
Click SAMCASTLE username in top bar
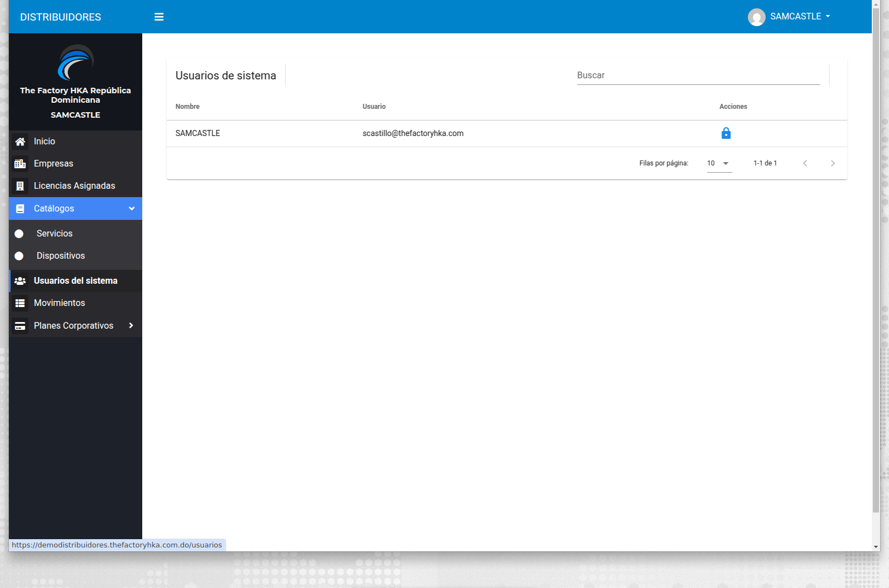(x=796, y=17)
